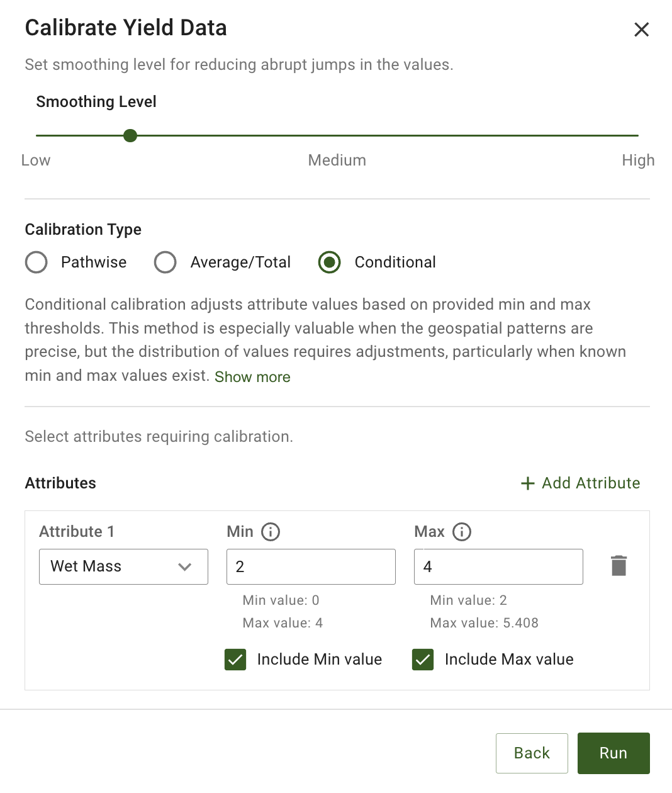Click the Add Attribute text link
Viewport: 672px width, 793px height.
(x=591, y=483)
